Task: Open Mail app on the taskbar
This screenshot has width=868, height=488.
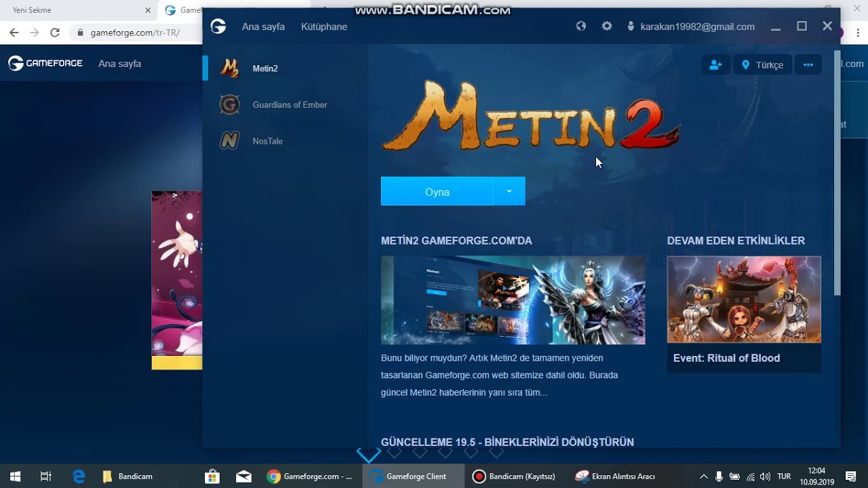Action: coord(244,476)
